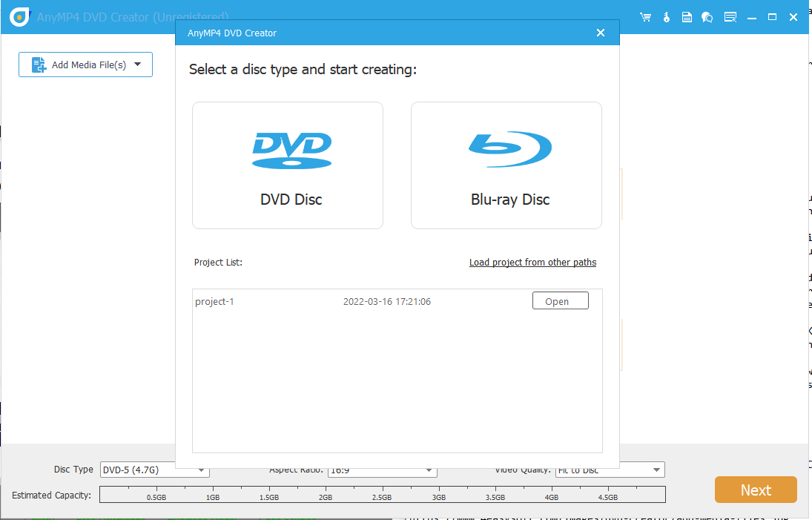Click the save project icon
This screenshot has height=520, width=812.
[x=687, y=17]
